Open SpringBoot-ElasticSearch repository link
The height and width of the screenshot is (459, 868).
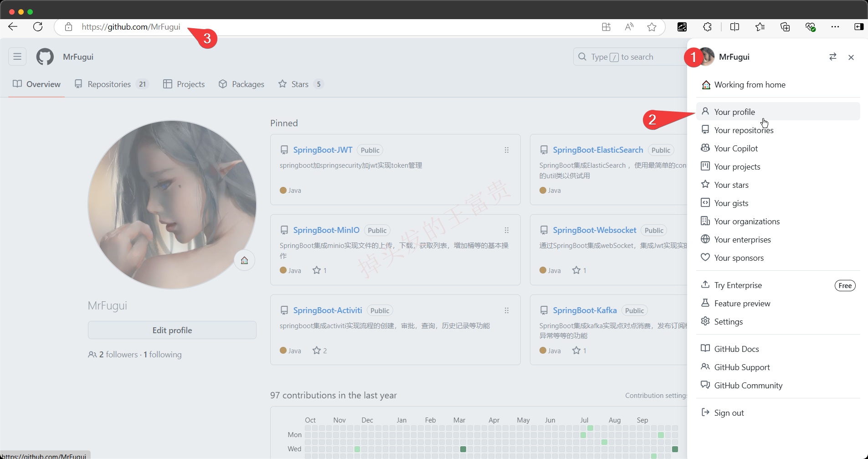[x=598, y=150]
